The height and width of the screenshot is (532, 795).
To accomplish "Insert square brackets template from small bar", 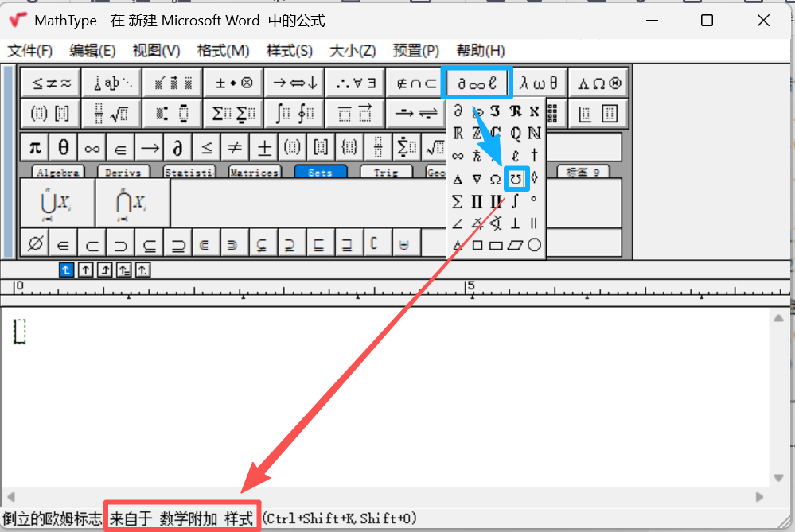I will click(x=321, y=148).
